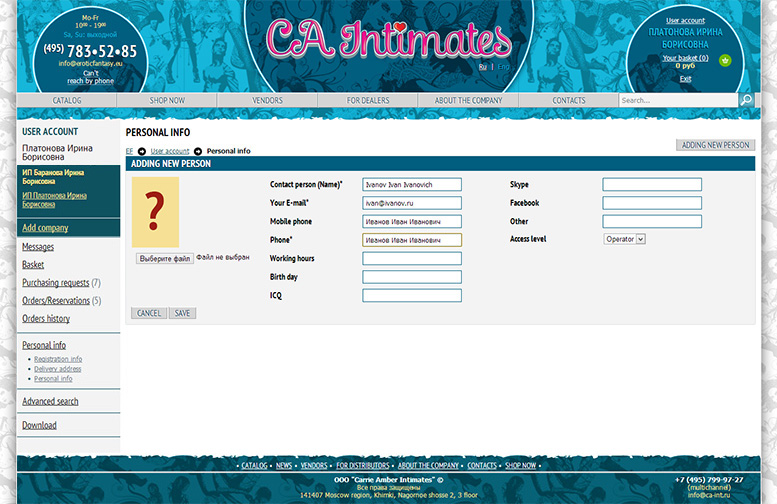Click the ADDING NEW PERSON button
This screenshot has height=504, width=777.
pos(715,145)
